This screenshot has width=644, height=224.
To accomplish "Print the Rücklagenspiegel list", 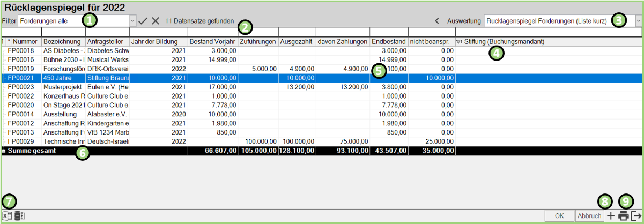I will click(x=624, y=216).
